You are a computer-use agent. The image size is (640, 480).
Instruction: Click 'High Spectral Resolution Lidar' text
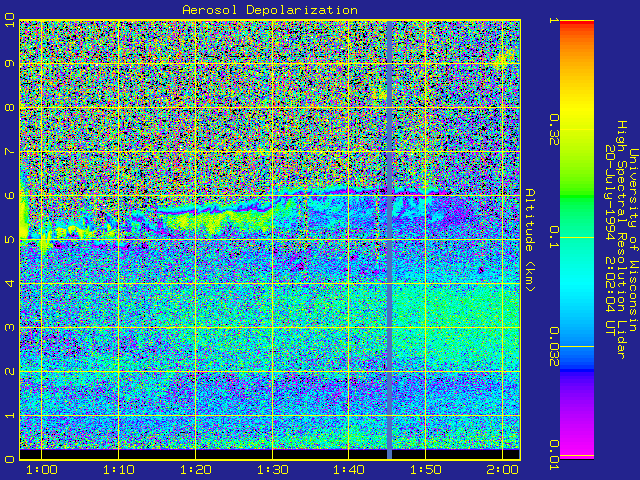click(x=621, y=240)
